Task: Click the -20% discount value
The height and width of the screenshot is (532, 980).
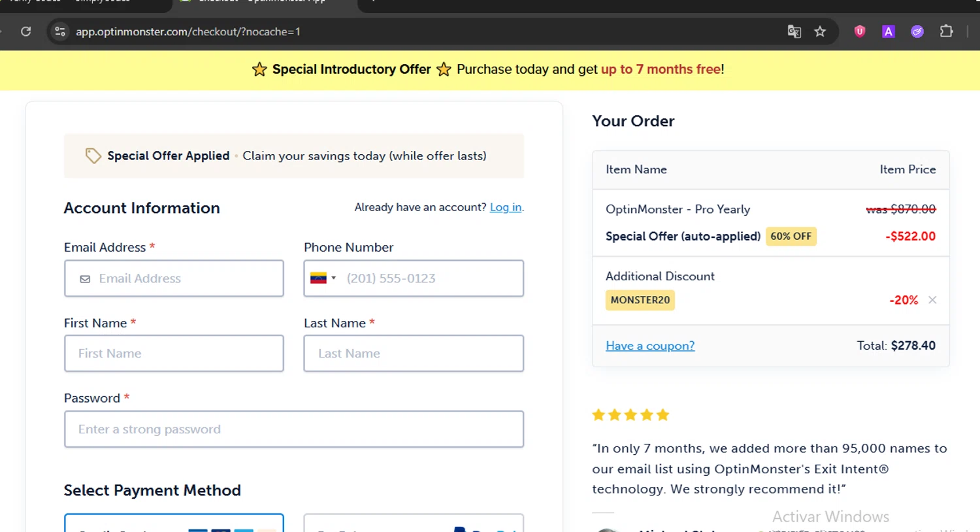Action: click(x=904, y=300)
